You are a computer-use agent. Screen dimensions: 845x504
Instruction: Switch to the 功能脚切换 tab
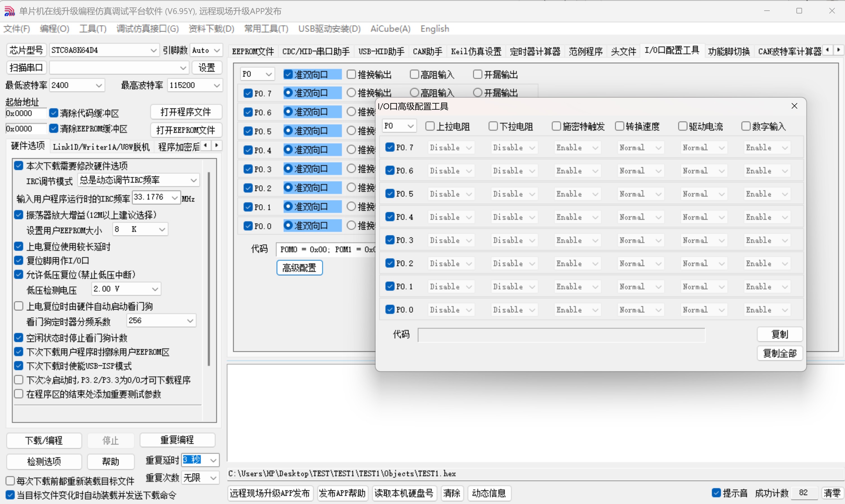click(x=728, y=51)
